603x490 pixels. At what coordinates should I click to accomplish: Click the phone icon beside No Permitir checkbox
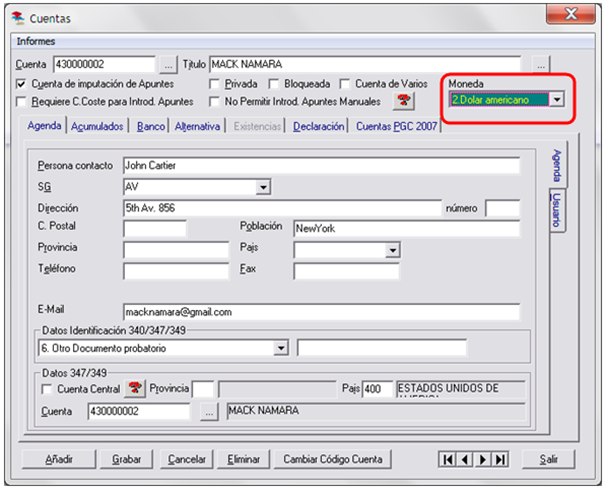[404, 101]
